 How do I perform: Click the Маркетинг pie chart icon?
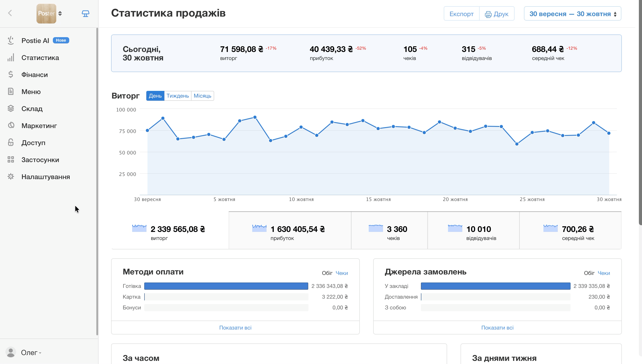[11, 126]
